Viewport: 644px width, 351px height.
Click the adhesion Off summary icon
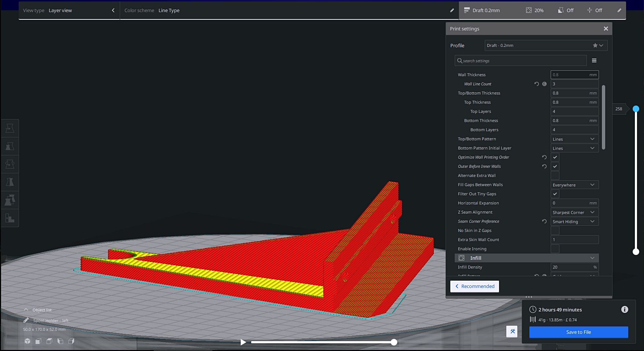(x=589, y=10)
